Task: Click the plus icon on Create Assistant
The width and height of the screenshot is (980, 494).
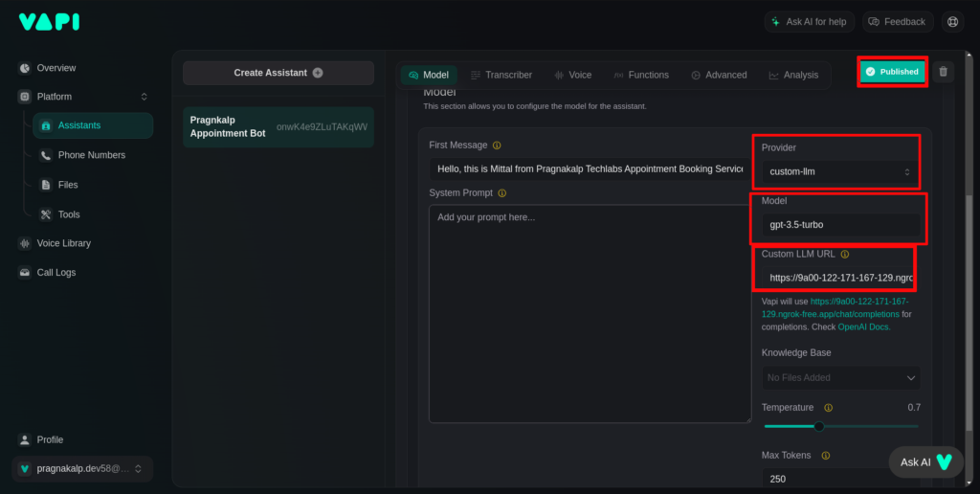Action: coord(318,73)
